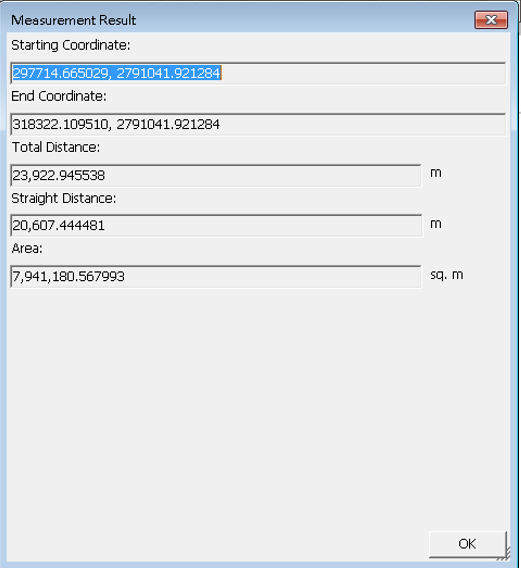Click the End Coordinate label
This screenshot has width=521, height=568.
pos(59,96)
